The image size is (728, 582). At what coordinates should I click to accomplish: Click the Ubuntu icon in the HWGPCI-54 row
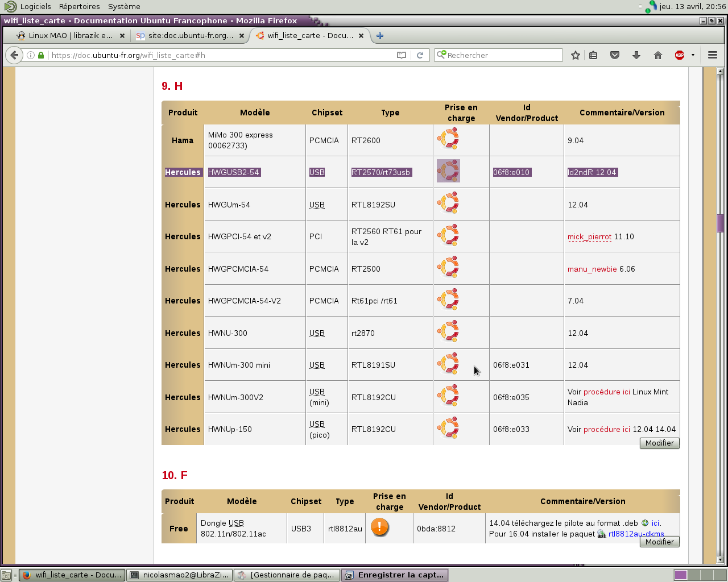point(448,235)
